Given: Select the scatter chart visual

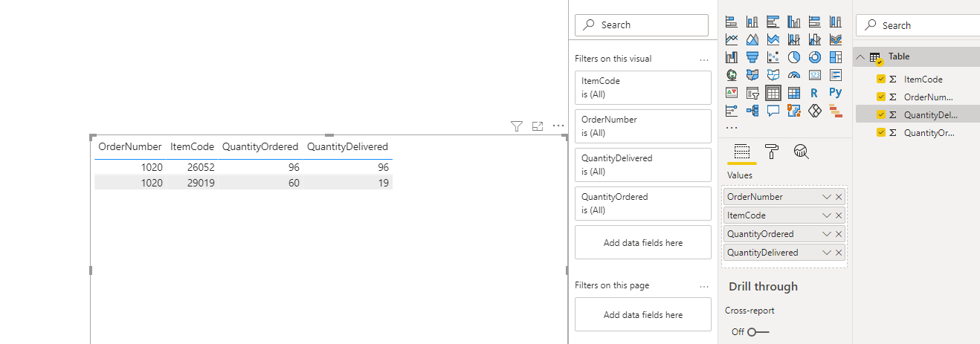Looking at the screenshot, I should pyautogui.click(x=773, y=57).
